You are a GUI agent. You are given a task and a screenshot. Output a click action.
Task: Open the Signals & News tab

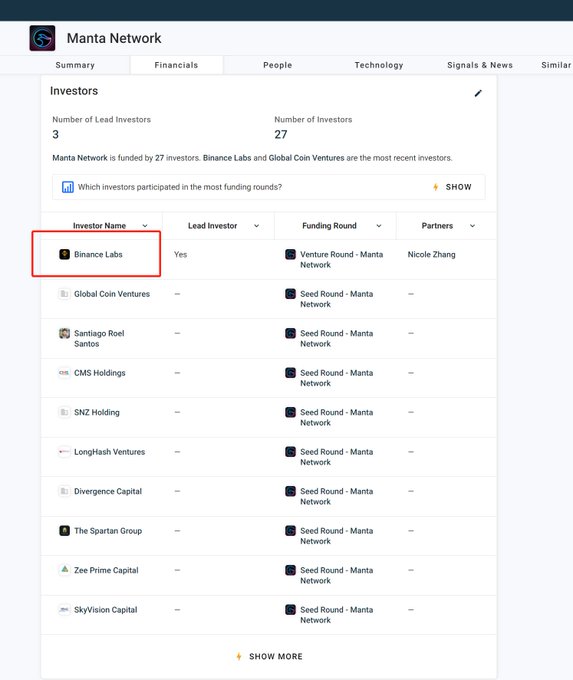pyautogui.click(x=480, y=65)
